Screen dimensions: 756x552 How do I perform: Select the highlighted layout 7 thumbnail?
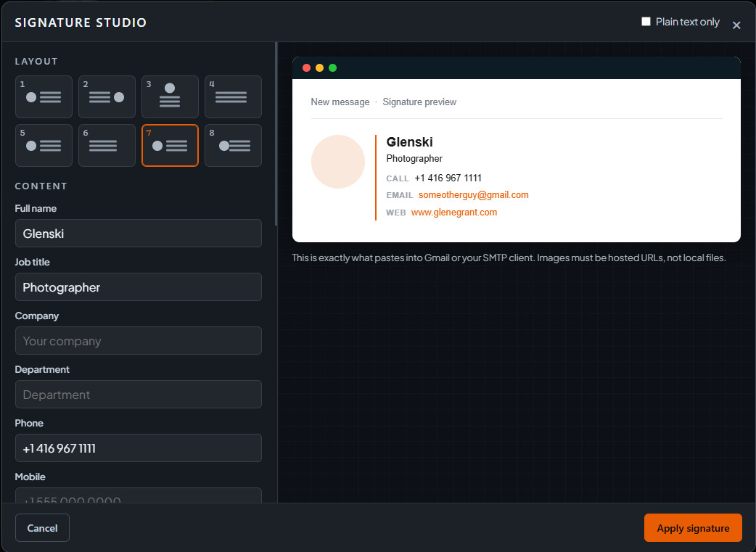170,146
